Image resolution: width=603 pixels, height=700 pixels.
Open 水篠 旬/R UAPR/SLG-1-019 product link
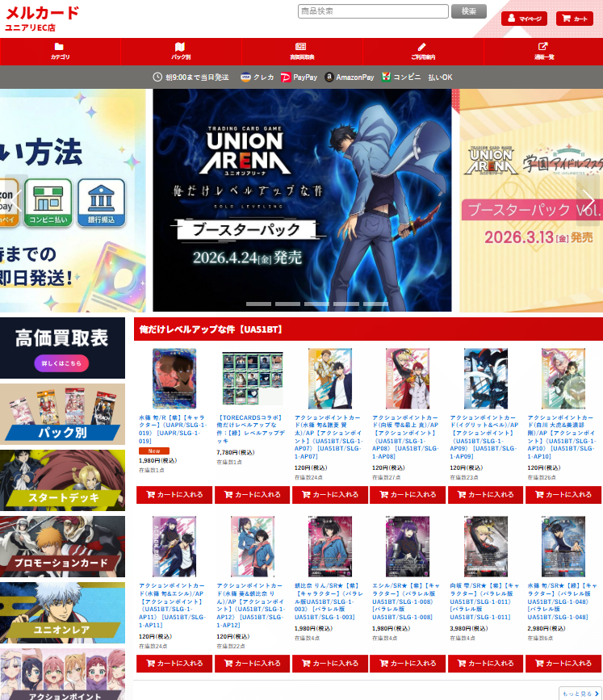pyautogui.click(x=173, y=429)
